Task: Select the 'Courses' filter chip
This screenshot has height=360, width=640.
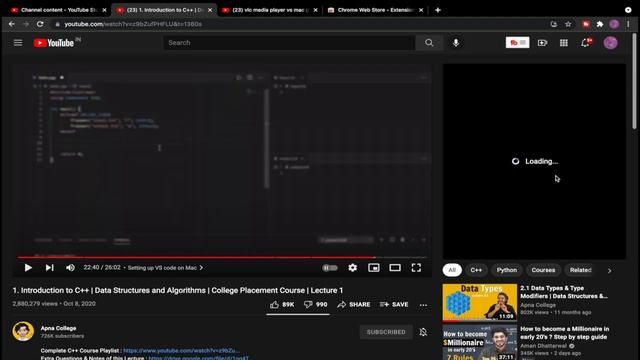Action: [x=543, y=270]
